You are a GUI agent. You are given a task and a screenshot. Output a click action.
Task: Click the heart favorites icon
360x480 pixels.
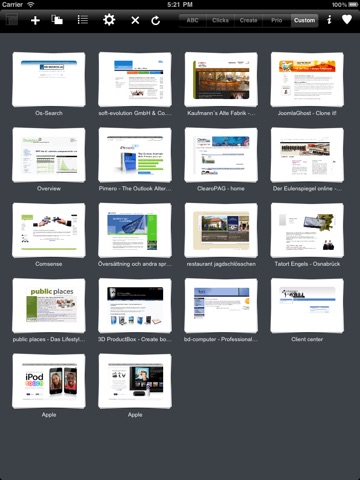347,20
